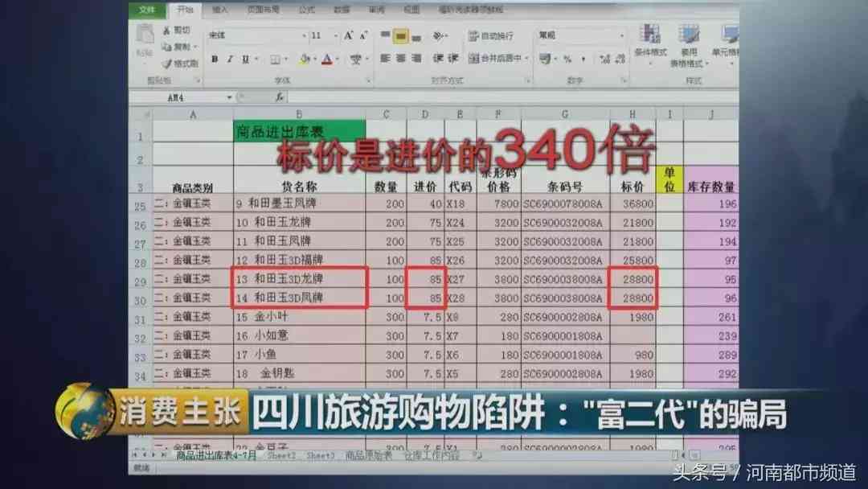Click the red font color swatch
Viewport: 868px width, 489px height.
click(x=327, y=60)
